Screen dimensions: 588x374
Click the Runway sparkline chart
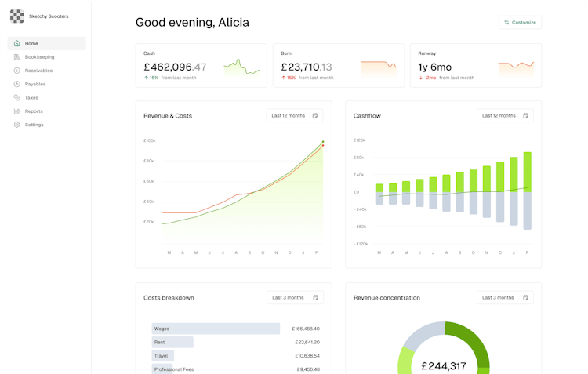[x=516, y=67]
